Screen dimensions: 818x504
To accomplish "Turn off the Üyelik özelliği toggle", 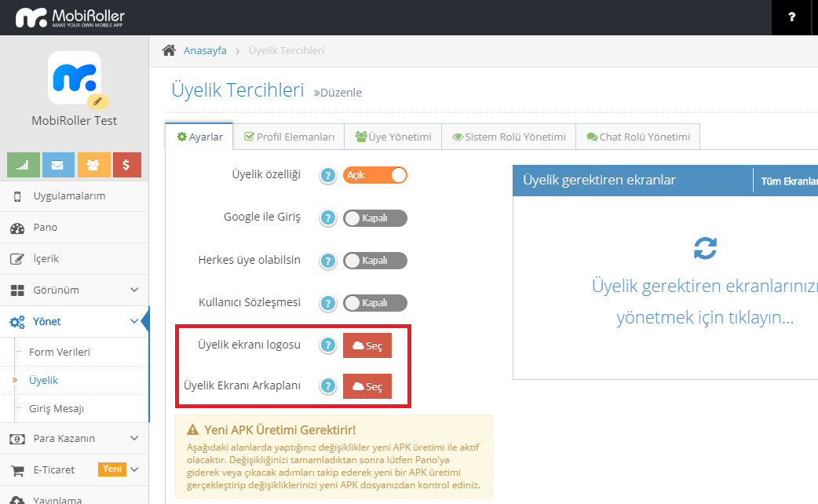I will 375,175.
